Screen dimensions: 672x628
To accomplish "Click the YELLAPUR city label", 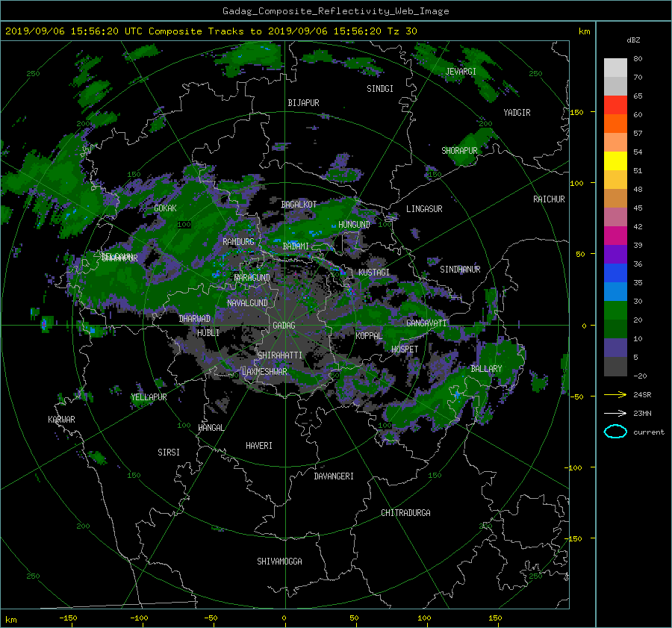I will click(x=149, y=397).
